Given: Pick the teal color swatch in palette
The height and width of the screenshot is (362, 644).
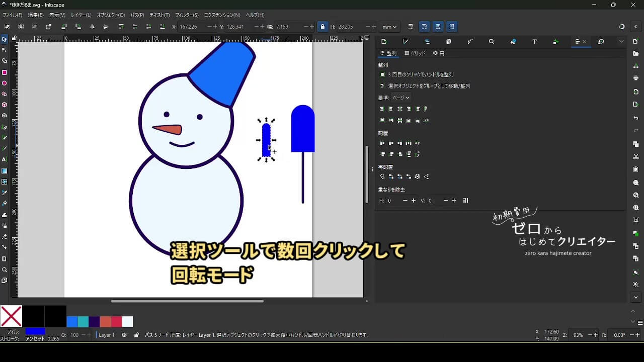Looking at the screenshot, I should pos(83,322).
